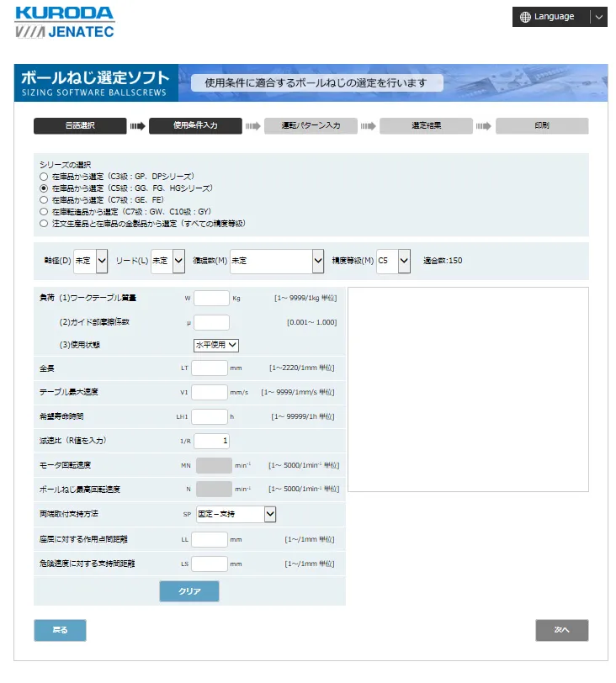Jump to the 印刷 step
616x683 pixels.
click(x=541, y=126)
